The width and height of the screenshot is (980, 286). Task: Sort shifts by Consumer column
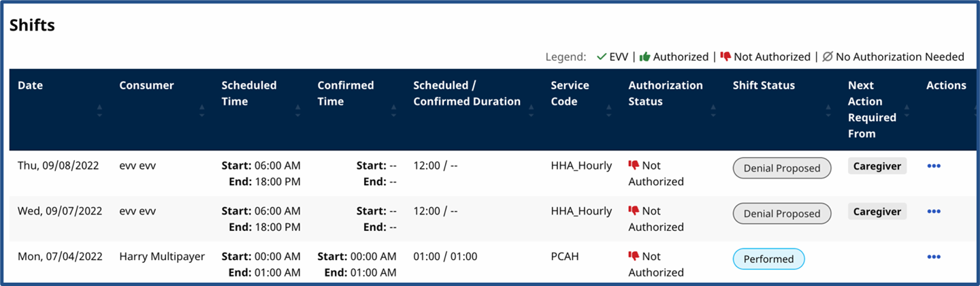[x=201, y=111]
